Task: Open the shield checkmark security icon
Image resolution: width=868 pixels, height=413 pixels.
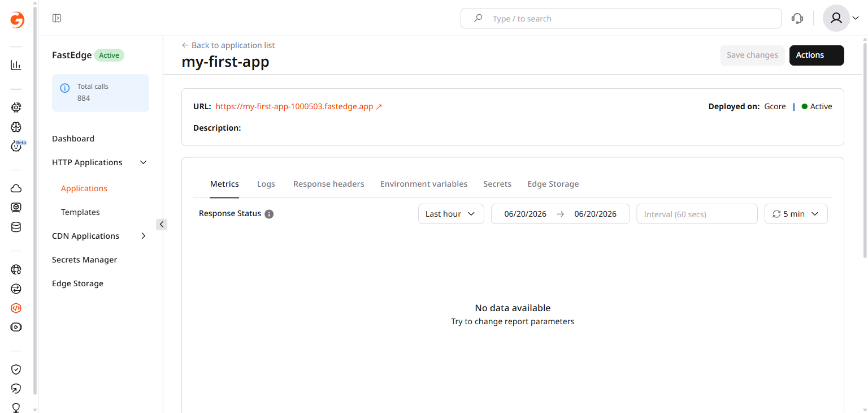Action: pos(16,369)
